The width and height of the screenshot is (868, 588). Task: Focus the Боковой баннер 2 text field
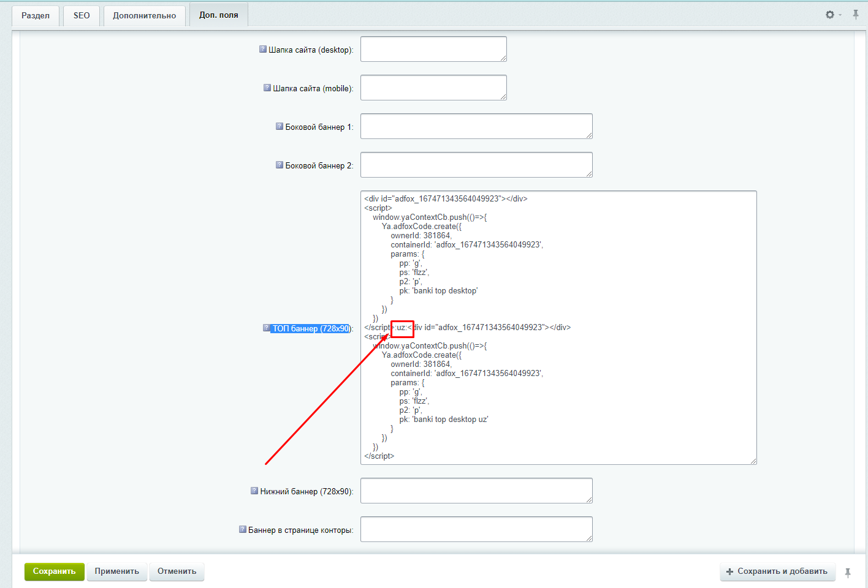[x=476, y=165]
